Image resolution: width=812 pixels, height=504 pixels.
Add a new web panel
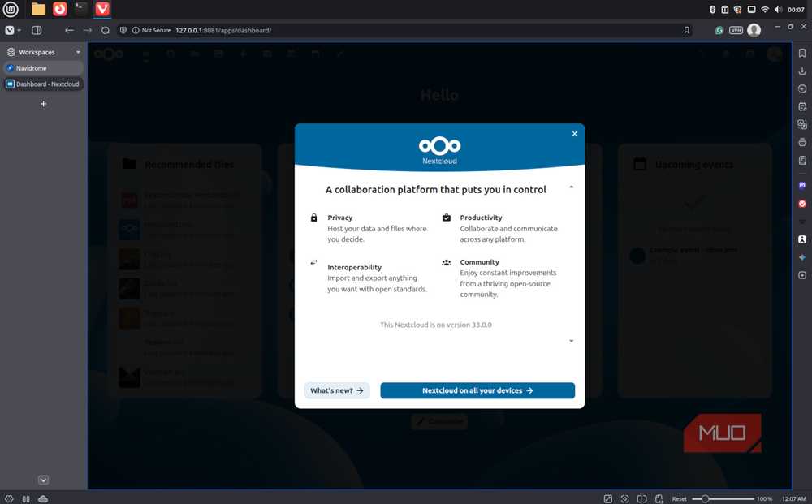802,275
